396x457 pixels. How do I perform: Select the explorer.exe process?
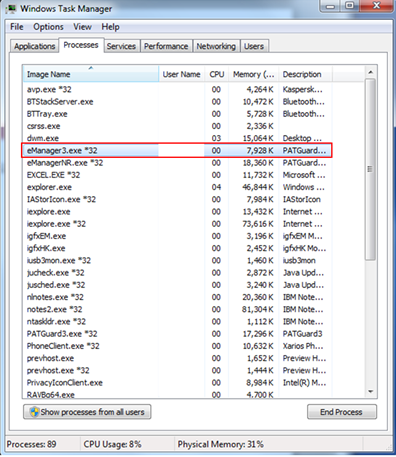(x=177, y=187)
